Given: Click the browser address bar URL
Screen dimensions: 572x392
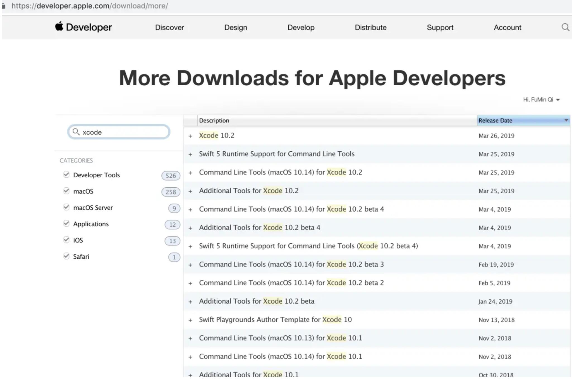Looking at the screenshot, I should point(90,6).
